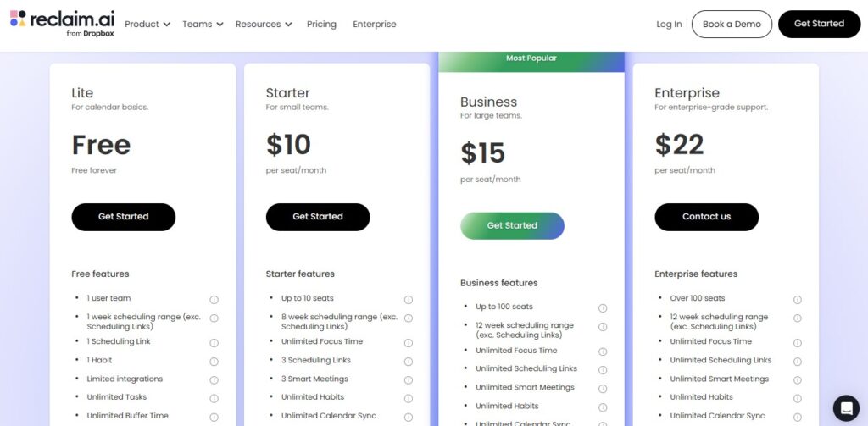Image resolution: width=868 pixels, height=426 pixels.
Task: Open the chat support widget
Action: (x=845, y=407)
